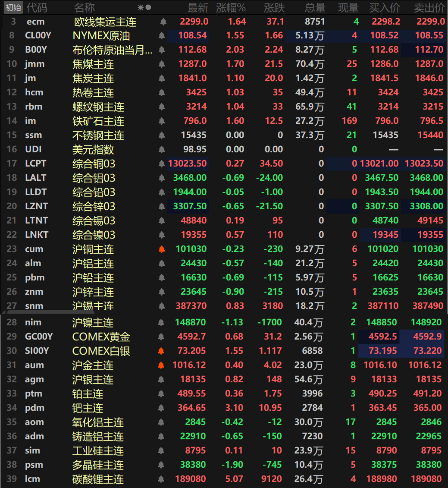Toggle the orange alert bell on 沪金主连
This screenshot has height=488, width=448.
pyautogui.click(x=162, y=365)
